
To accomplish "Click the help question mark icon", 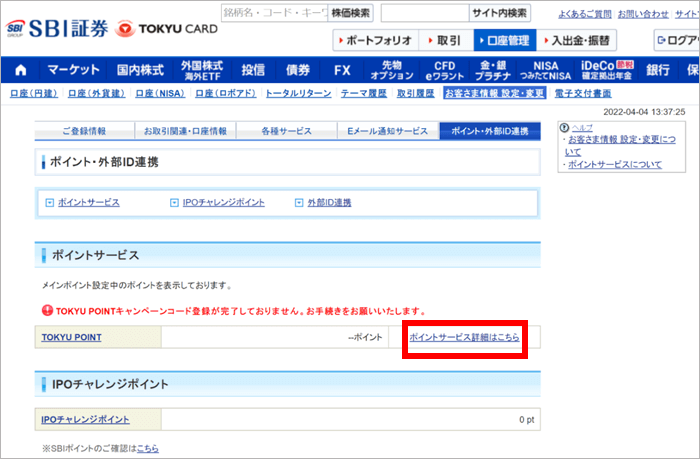I will 563,128.
